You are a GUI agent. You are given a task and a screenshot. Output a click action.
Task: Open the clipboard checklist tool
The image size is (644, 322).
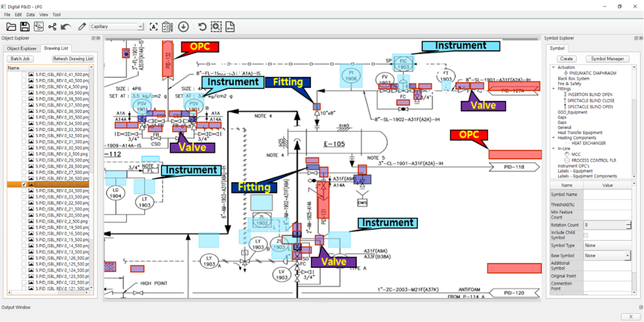pyautogui.click(x=167, y=27)
